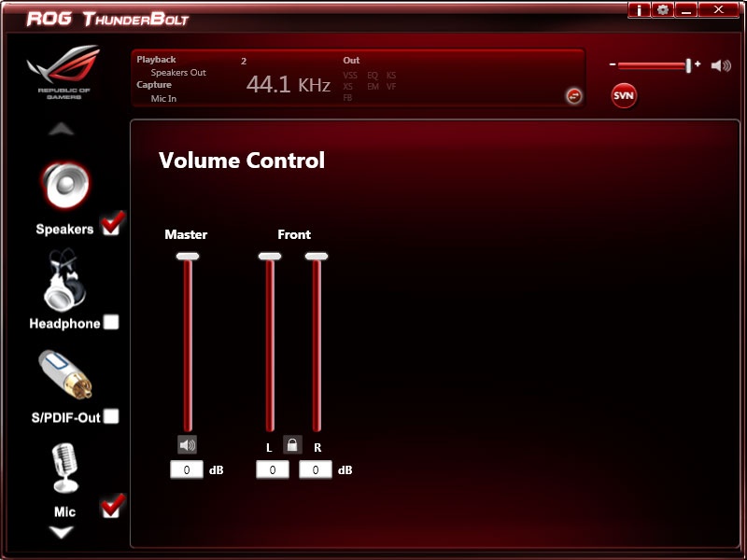
Task: Click the KS indicator in Out panel
Action: [x=391, y=76]
